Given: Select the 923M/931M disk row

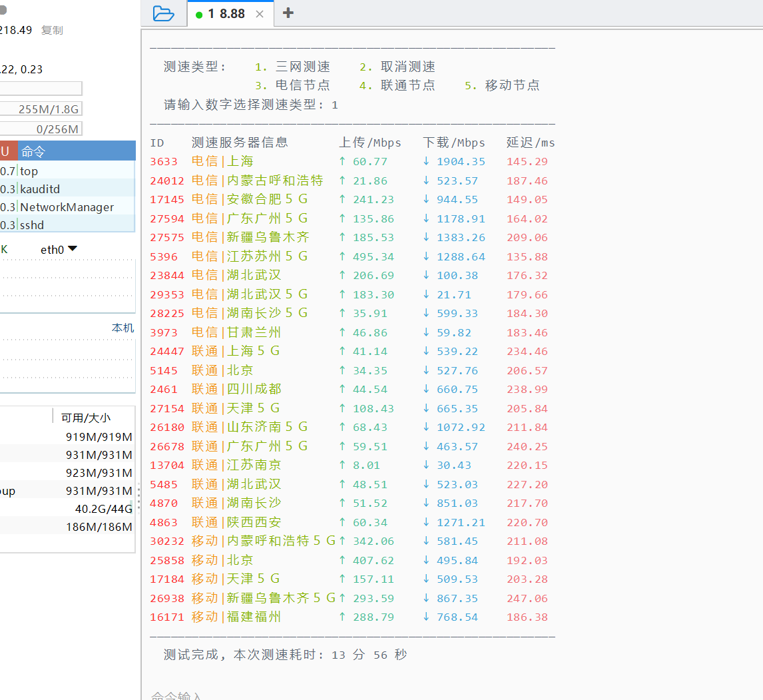Looking at the screenshot, I should click(x=67, y=473).
